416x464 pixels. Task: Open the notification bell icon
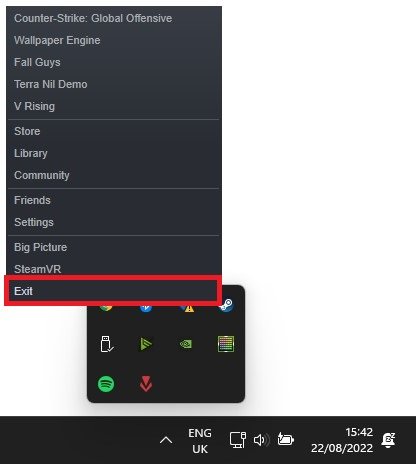[x=388, y=440]
